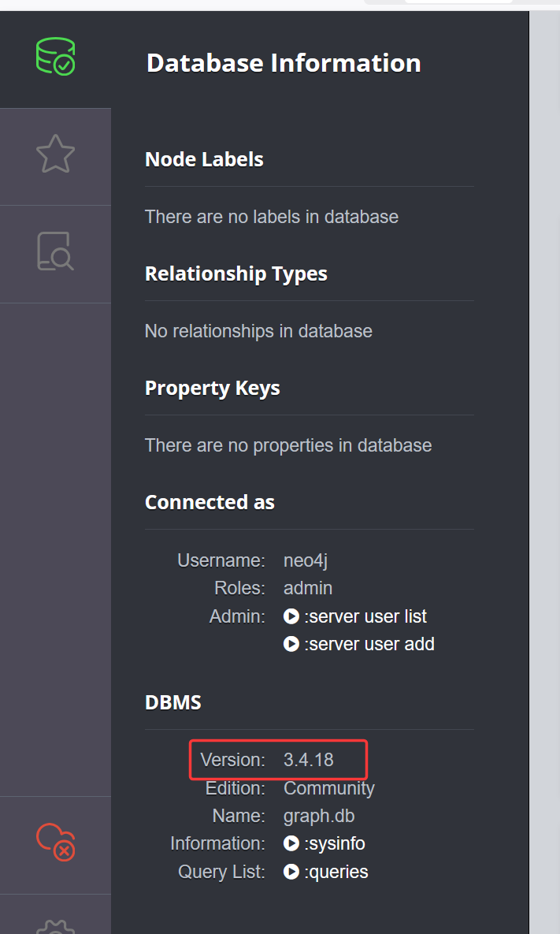Click the Node Labels section heading

coord(204,159)
